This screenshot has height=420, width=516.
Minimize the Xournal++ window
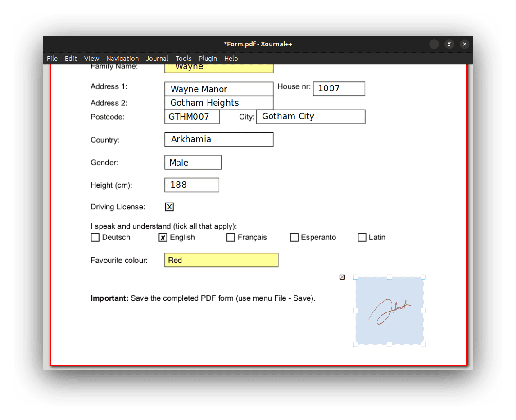(x=434, y=44)
